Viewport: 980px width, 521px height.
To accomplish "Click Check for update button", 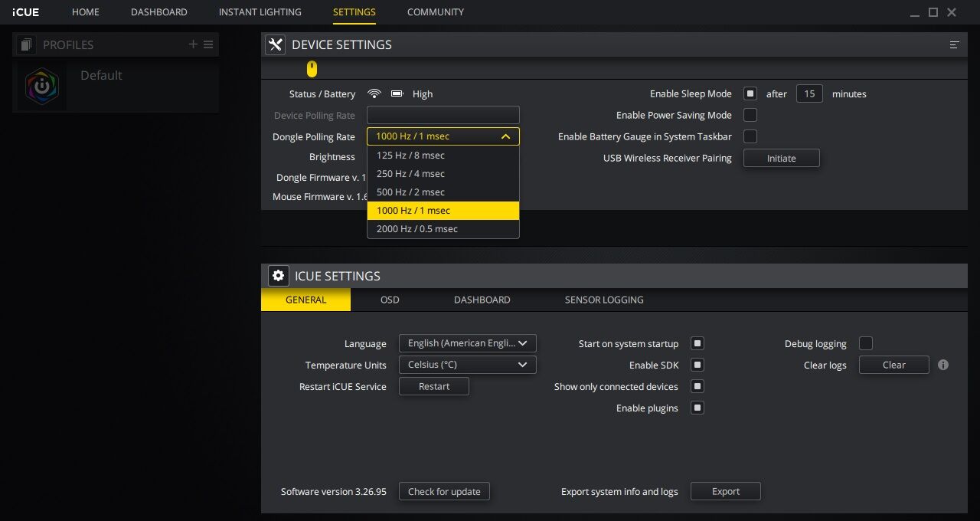I will [444, 491].
